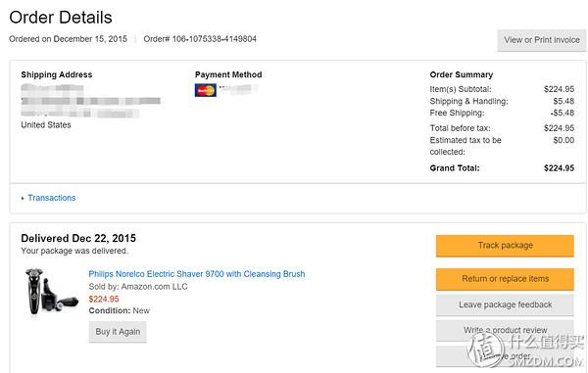Click the Order Details page heading

[x=61, y=18]
